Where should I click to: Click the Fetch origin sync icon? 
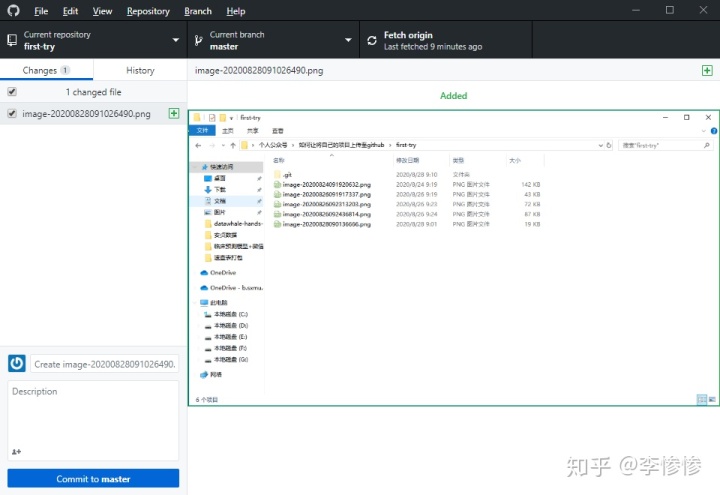[372, 40]
